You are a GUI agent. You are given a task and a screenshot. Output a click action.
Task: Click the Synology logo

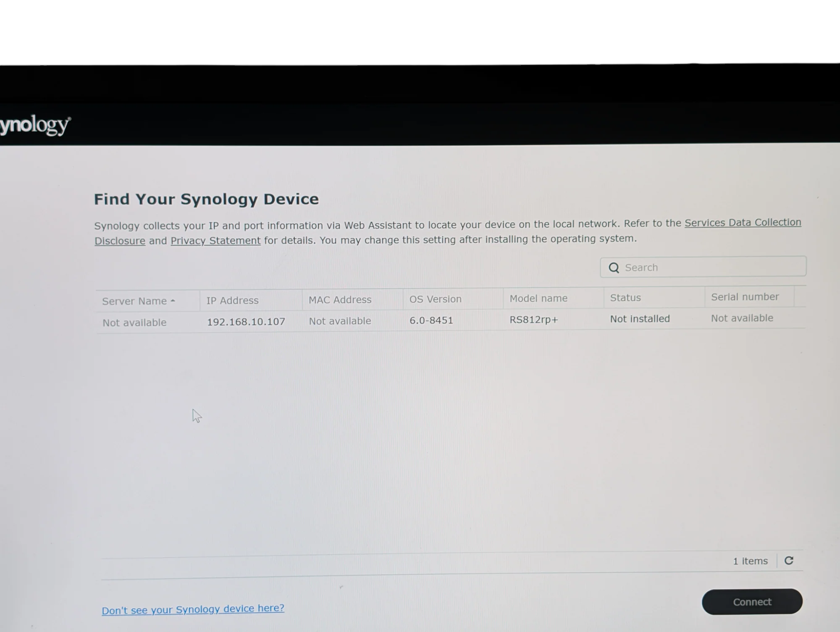coord(35,126)
